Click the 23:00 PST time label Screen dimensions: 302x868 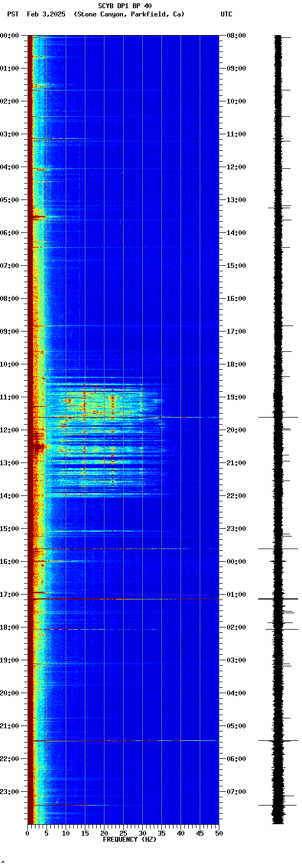[9, 792]
